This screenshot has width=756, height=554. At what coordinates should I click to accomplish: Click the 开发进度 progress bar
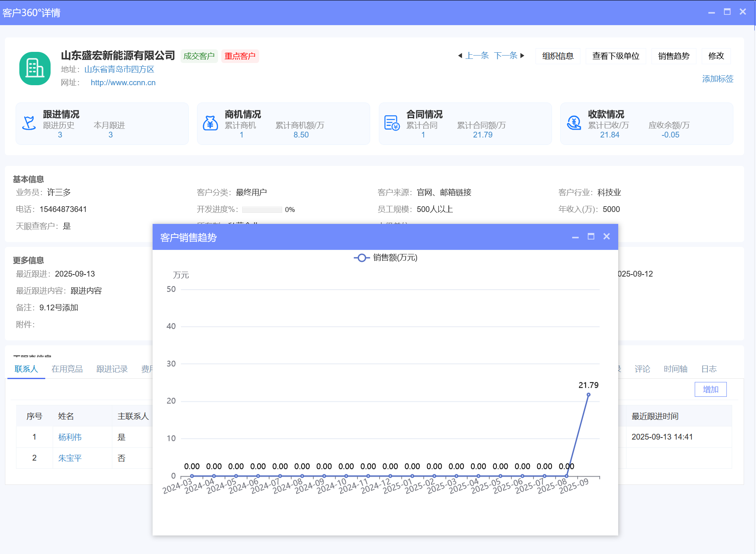tap(262, 209)
